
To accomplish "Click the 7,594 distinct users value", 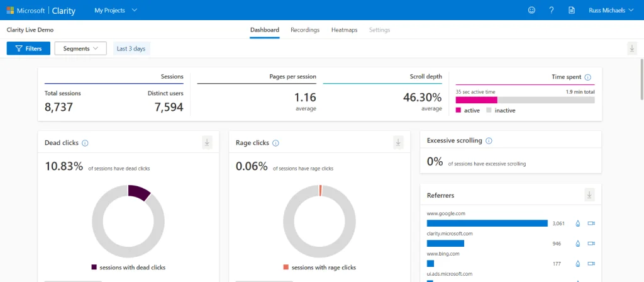I will (x=169, y=107).
